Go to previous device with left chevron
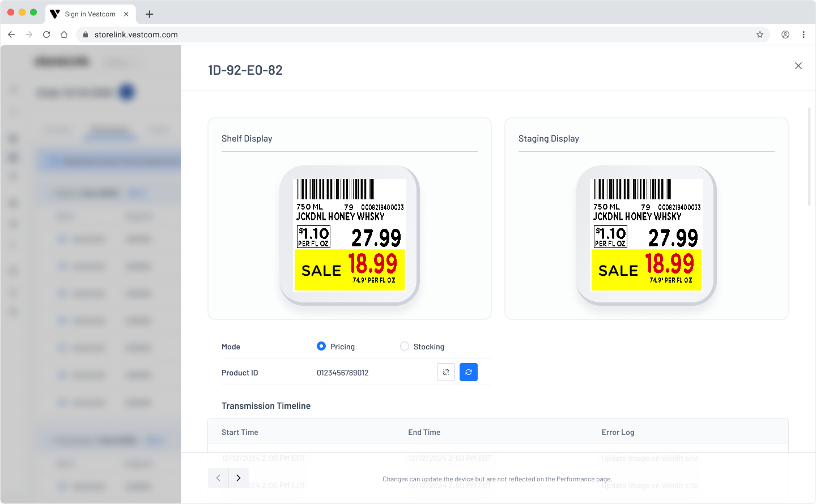Image resolution: width=816 pixels, height=504 pixels. pyautogui.click(x=218, y=478)
